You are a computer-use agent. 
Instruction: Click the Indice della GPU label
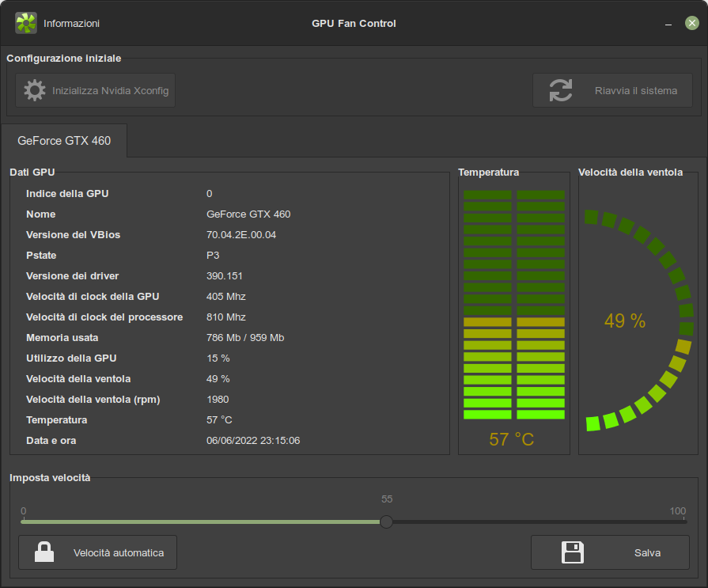[x=67, y=193]
